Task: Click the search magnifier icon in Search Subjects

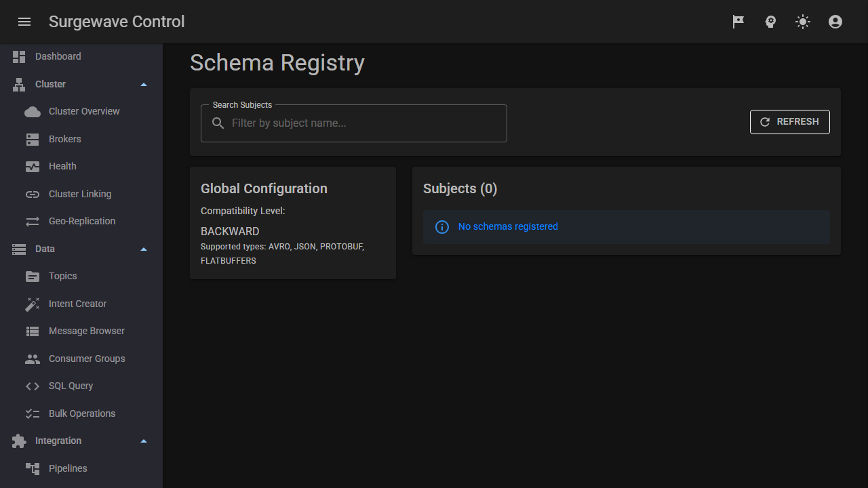Action: [x=218, y=123]
